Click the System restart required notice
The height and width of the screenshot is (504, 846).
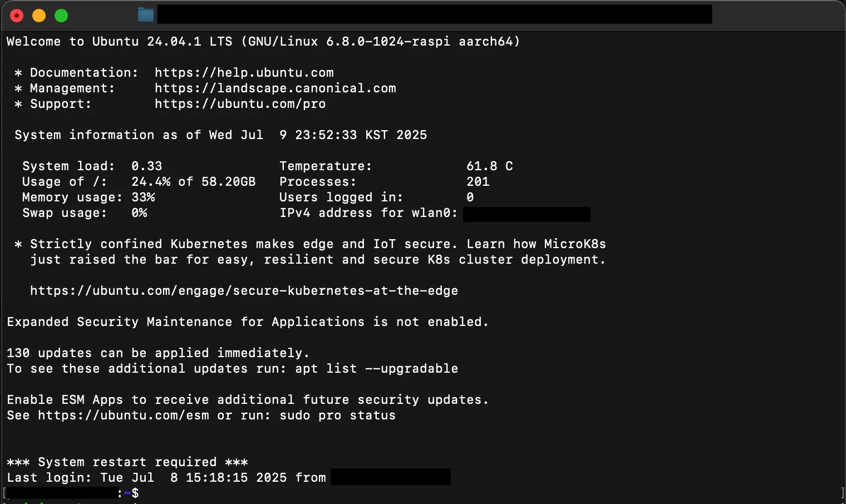[x=127, y=462]
